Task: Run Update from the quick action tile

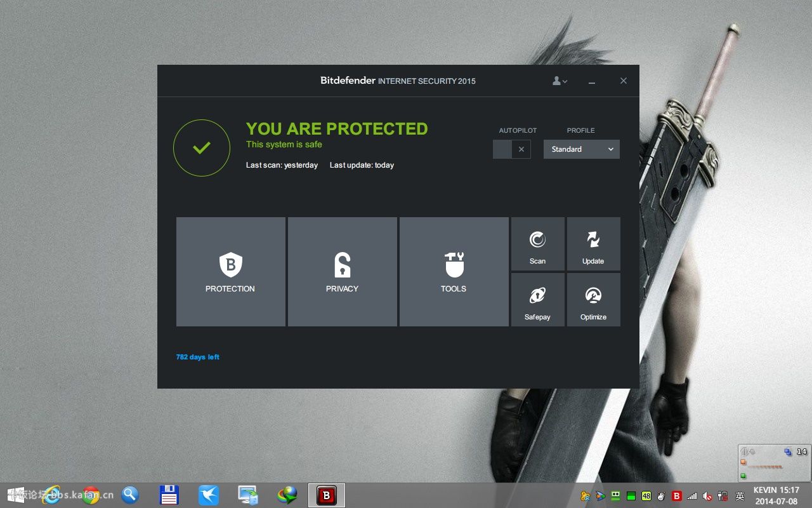Action: [594, 244]
